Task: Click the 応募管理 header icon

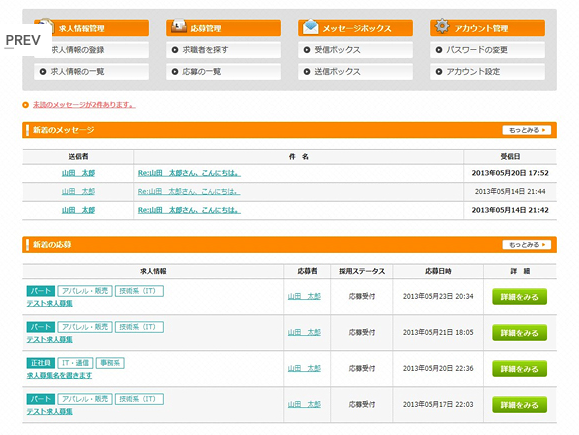Action: coord(179,26)
